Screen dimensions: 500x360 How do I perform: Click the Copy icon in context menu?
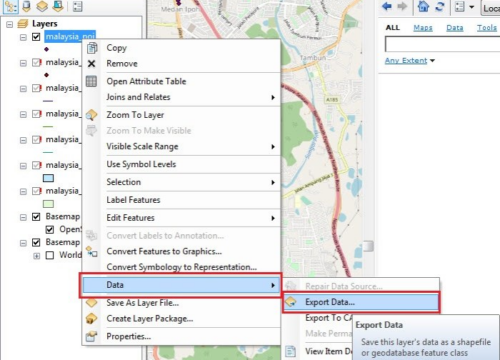point(92,48)
